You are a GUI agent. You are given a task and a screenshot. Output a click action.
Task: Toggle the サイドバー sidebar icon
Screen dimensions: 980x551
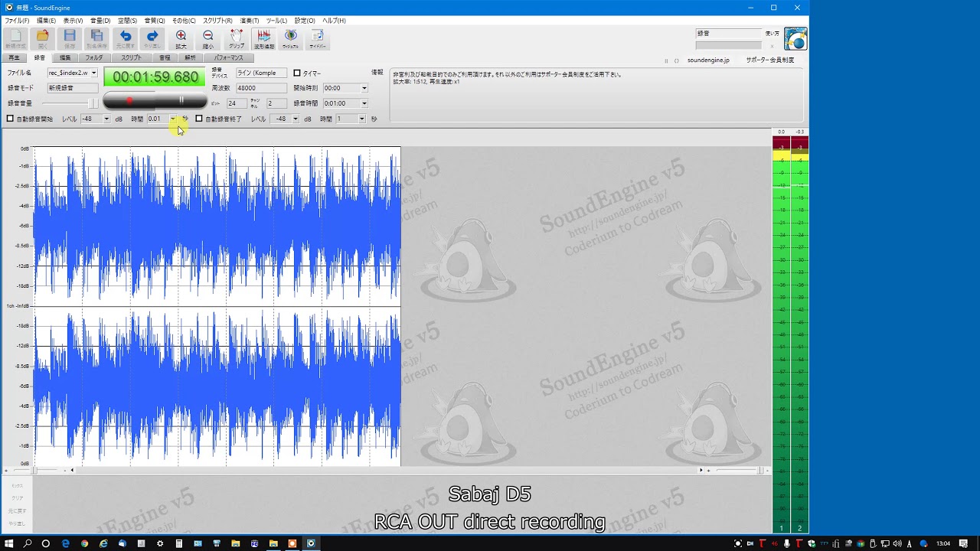pos(318,39)
